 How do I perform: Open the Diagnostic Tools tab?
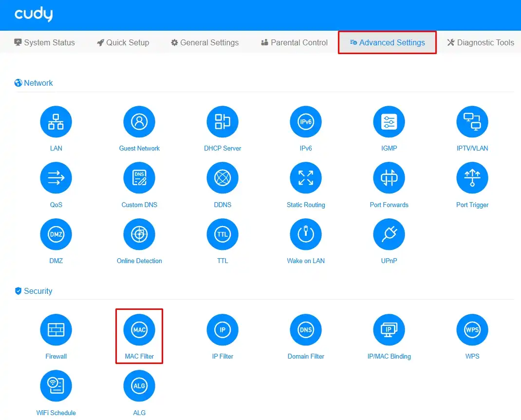tap(481, 42)
